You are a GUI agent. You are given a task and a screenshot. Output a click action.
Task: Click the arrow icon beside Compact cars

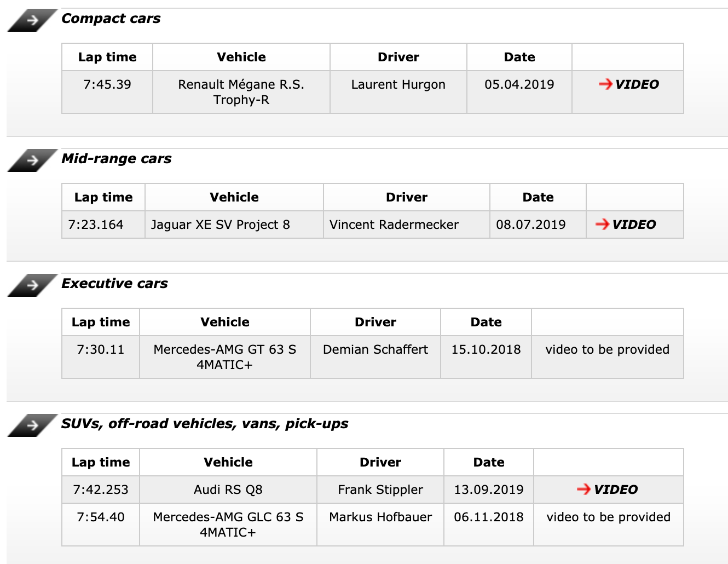(32, 20)
